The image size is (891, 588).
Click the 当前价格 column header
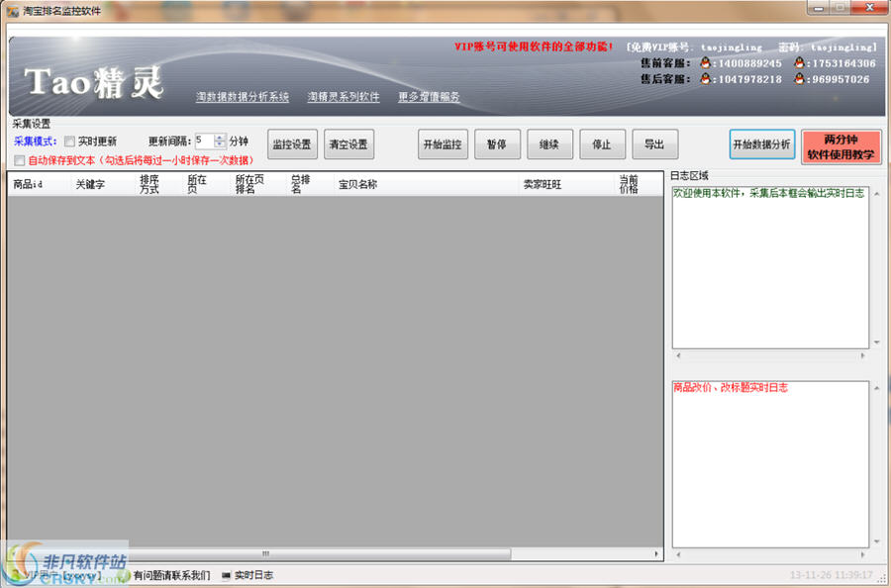[640, 184]
